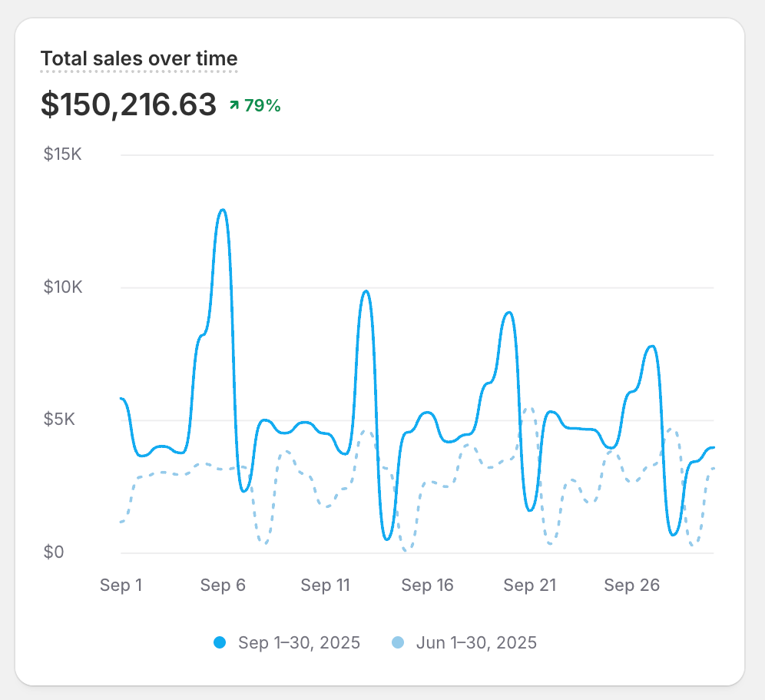Click the Sep 26 x-axis label
This screenshot has width=765, height=700.
pos(631,586)
